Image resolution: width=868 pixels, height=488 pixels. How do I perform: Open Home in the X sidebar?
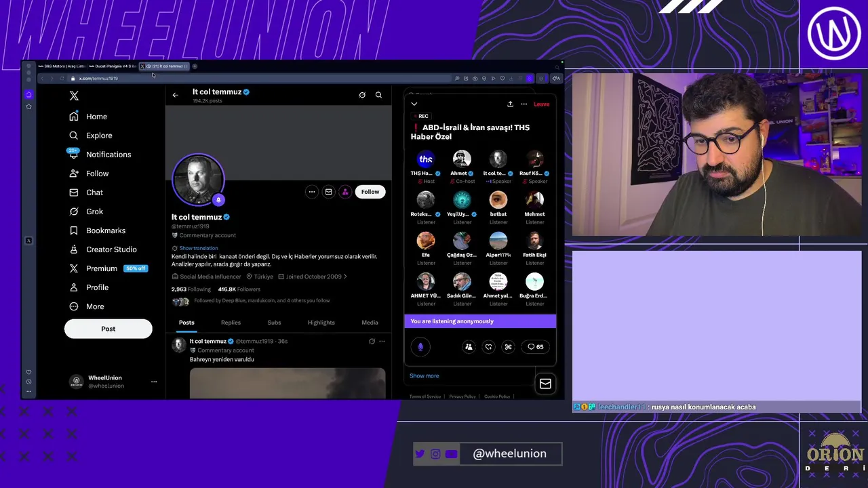click(x=88, y=117)
